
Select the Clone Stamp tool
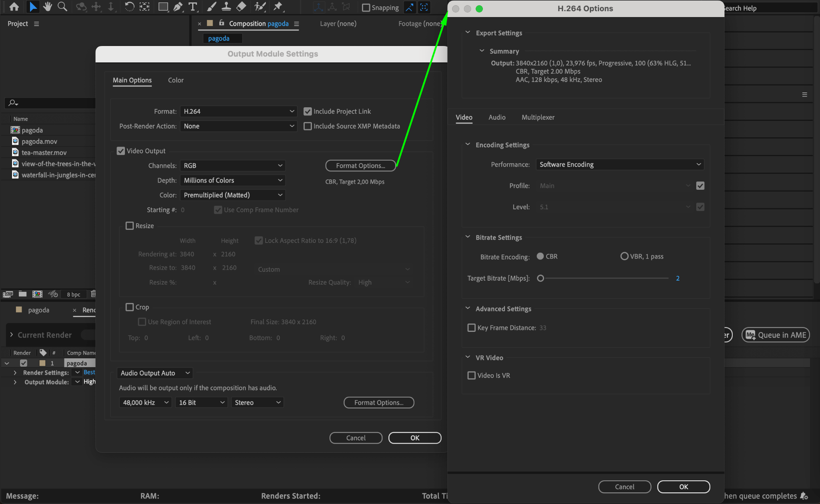pyautogui.click(x=226, y=7)
